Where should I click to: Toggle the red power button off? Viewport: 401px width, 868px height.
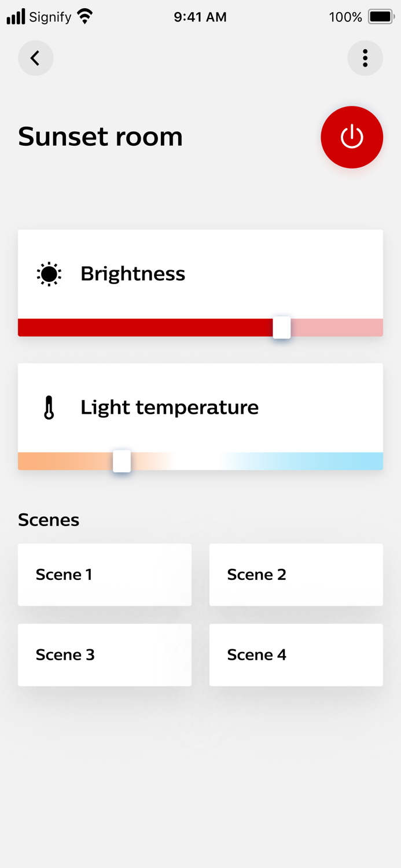(x=352, y=137)
